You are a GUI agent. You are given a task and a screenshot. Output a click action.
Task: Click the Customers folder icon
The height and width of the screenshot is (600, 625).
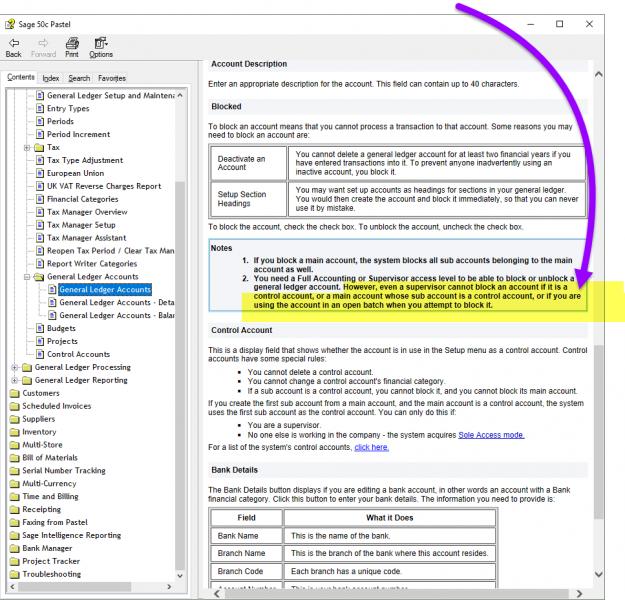point(13,393)
